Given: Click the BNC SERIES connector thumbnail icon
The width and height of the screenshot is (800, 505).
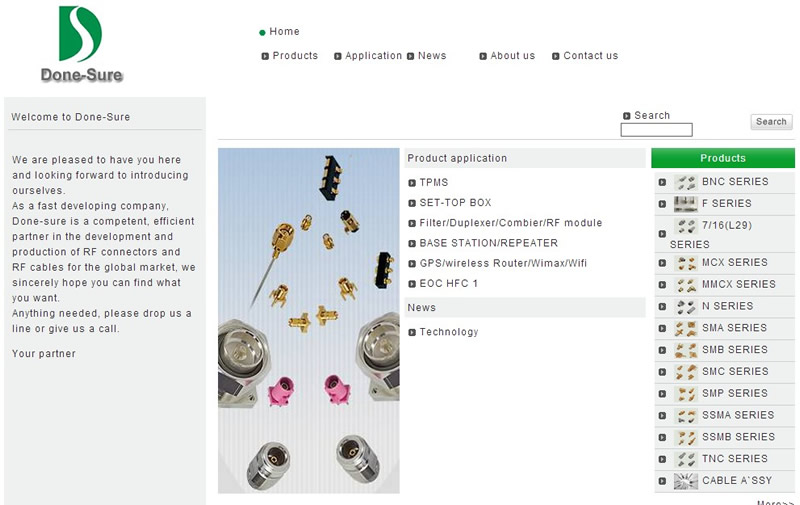Looking at the screenshot, I should [685, 182].
